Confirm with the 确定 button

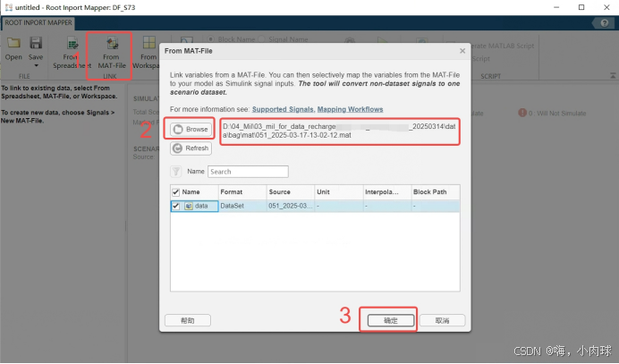(391, 320)
